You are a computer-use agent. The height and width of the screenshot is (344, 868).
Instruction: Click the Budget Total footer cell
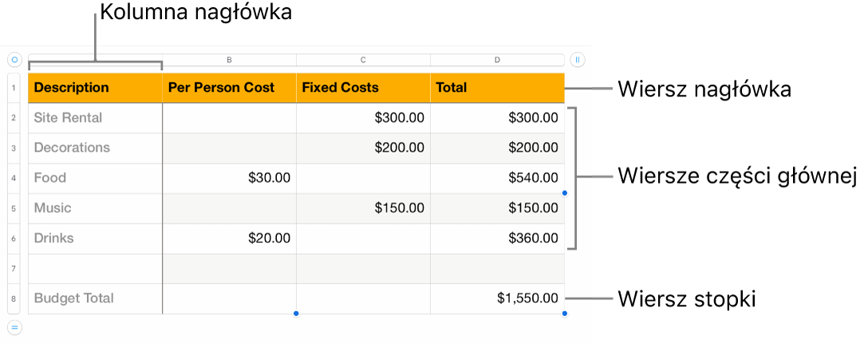(95, 299)
